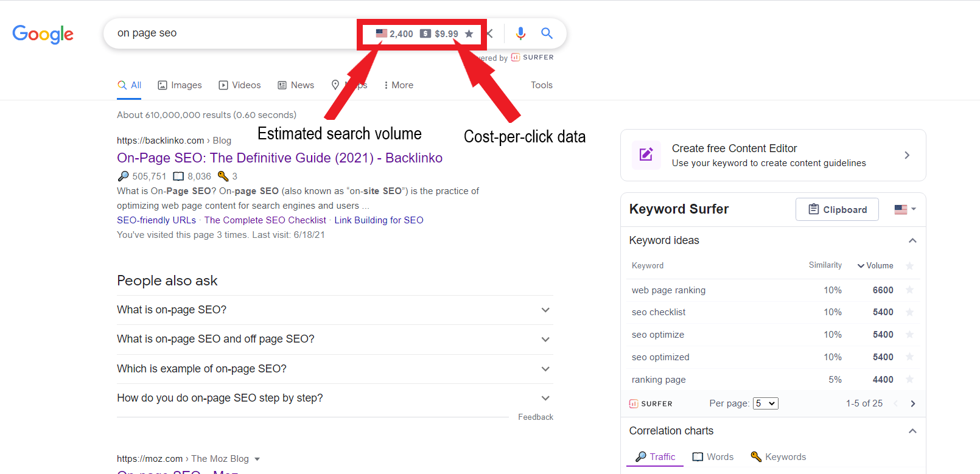Select the Keywords chart tab
This screenshot has height=474, width=980.
[779, 457]
